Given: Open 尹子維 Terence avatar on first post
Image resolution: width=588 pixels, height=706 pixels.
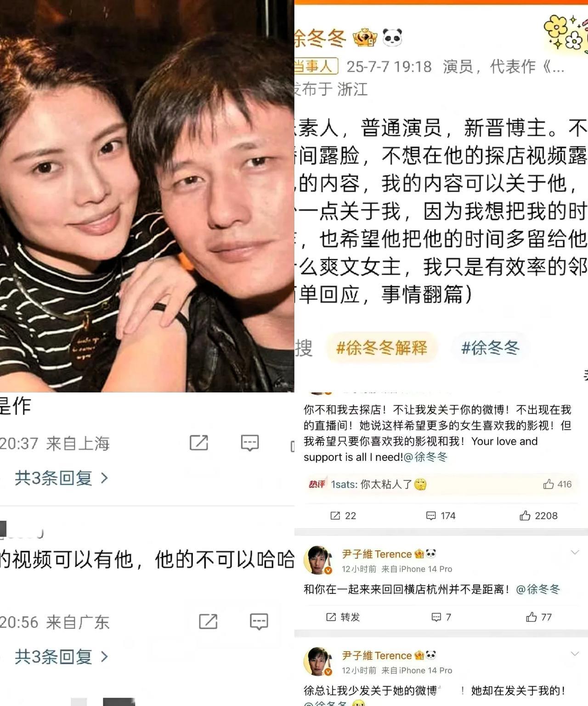Looking at the screenshot, I should coord(318,560).
